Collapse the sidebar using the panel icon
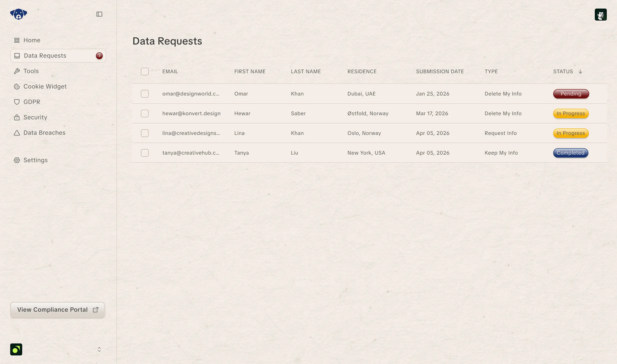617x364 pixels. pyautogui.click(x=99, y=14)
